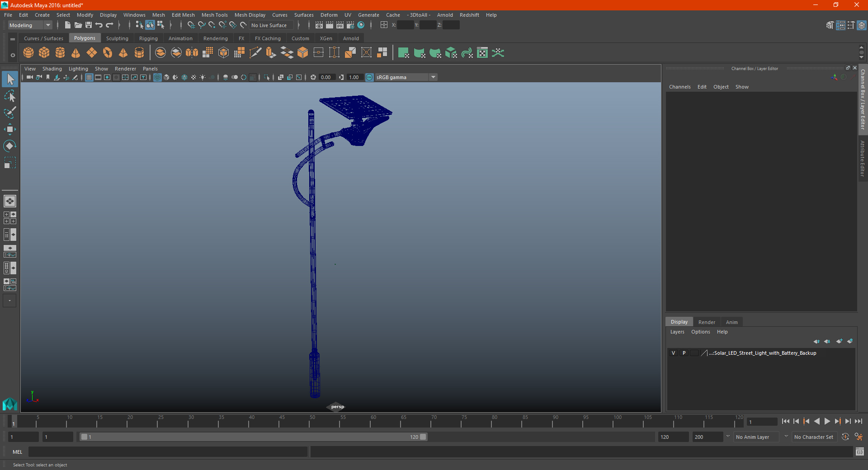Toggle viewport grid display icon

point(89,77)
